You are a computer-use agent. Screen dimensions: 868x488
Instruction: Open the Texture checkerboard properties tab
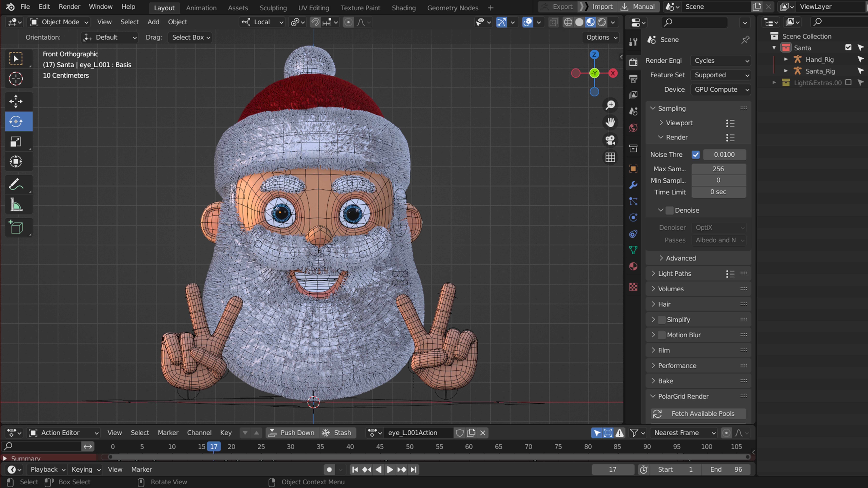click(x=633, y=287)
